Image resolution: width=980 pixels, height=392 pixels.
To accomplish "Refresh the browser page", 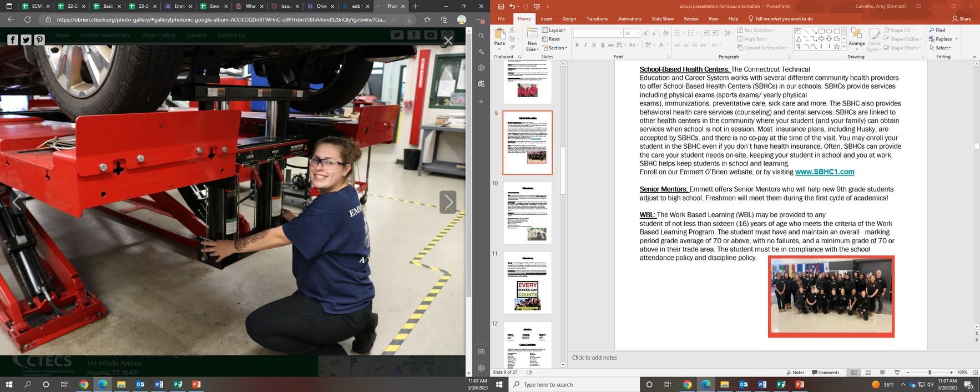I will click(27, 19).
